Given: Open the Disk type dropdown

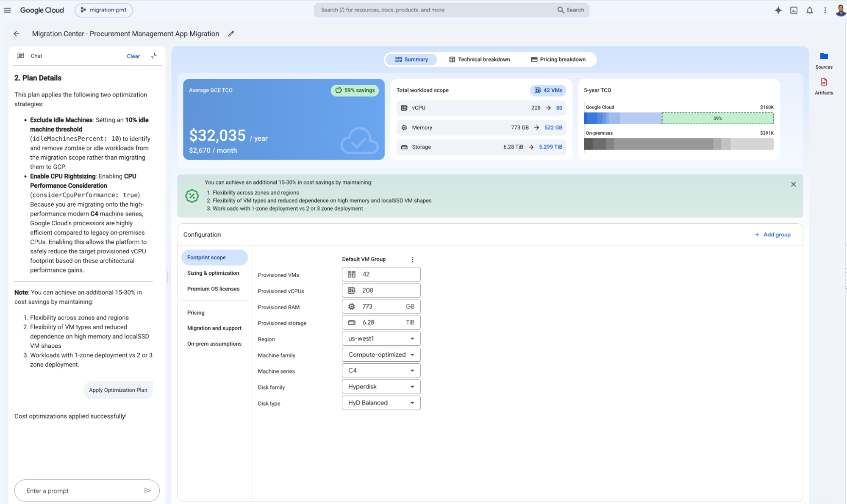Looking at the screenshot, I should 381,403.
